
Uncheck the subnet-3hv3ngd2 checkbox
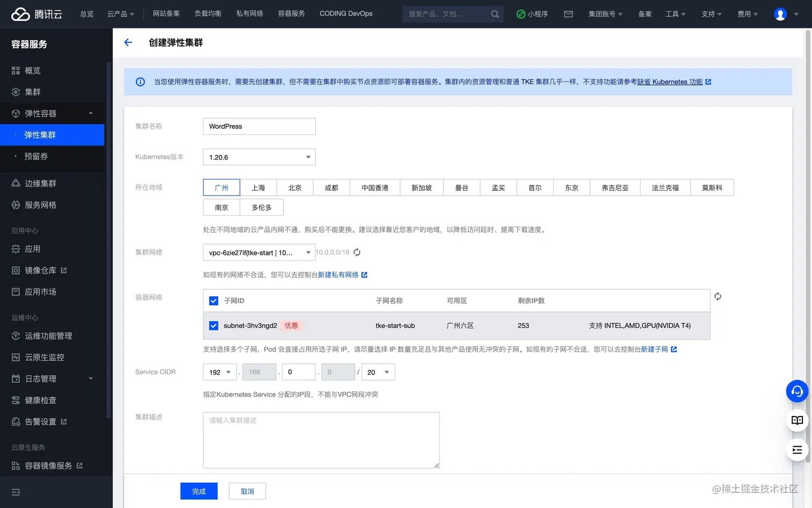pos(213,325)
